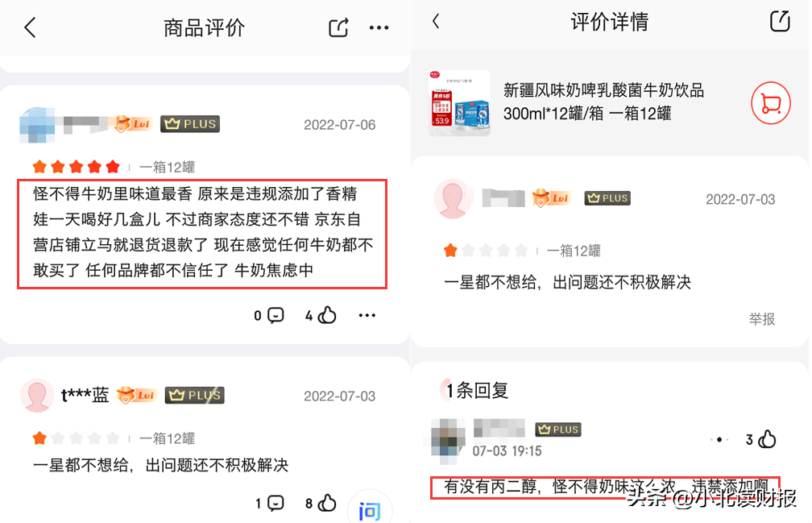Report the review via 举报

(x=762, y=319)
